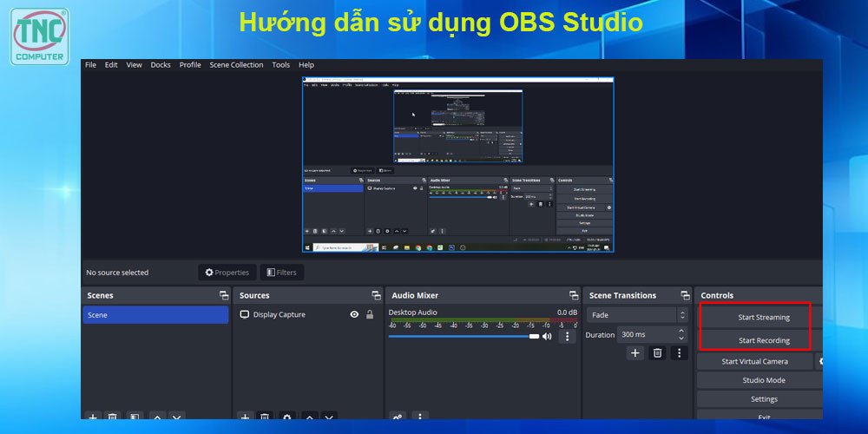Pop out the Audio Mixer dock

click(573, 296)
